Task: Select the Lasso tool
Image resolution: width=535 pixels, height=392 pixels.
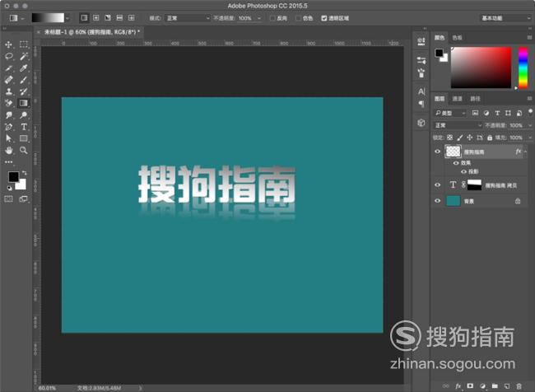Action: pyautogui.click(x=8, y=56)
